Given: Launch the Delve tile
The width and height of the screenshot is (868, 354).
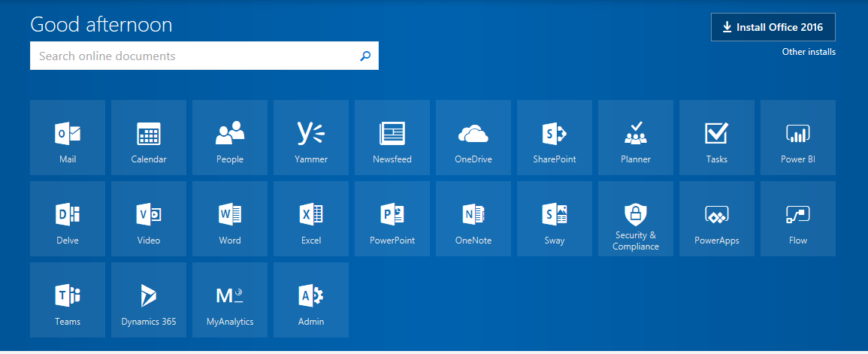Looking at the screenshot, I should [68, 219].
